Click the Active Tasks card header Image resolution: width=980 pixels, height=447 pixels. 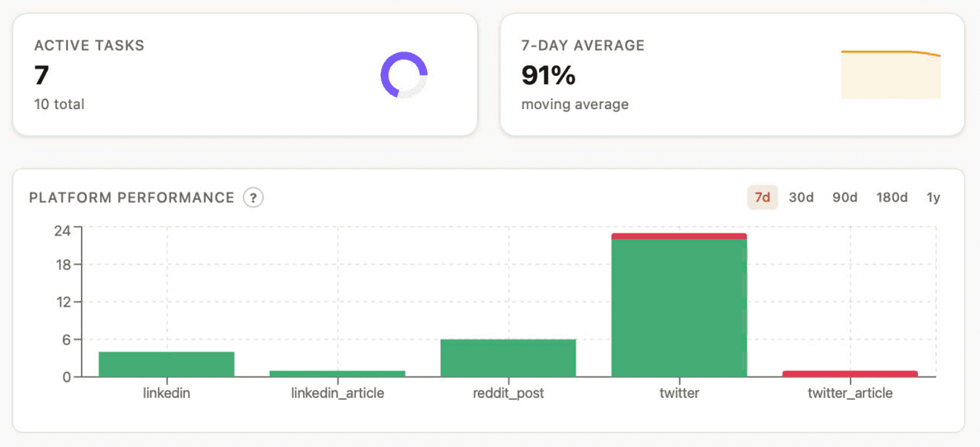[x=89, y=45]
